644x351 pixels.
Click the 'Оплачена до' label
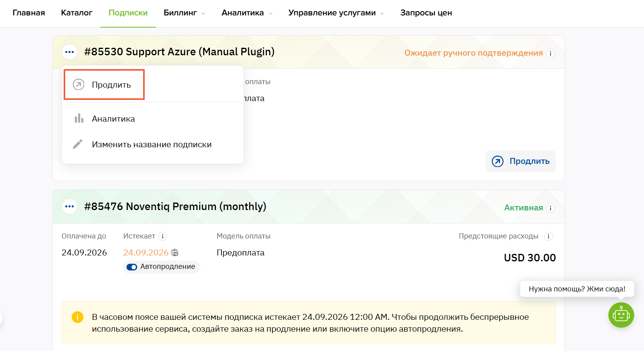[84, 236]
